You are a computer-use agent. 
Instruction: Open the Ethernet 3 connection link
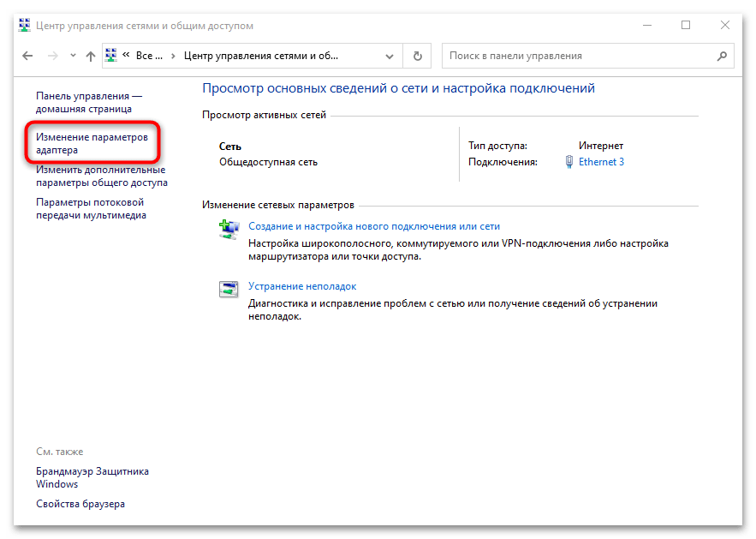pyautogui.click(x=601, y=162)
